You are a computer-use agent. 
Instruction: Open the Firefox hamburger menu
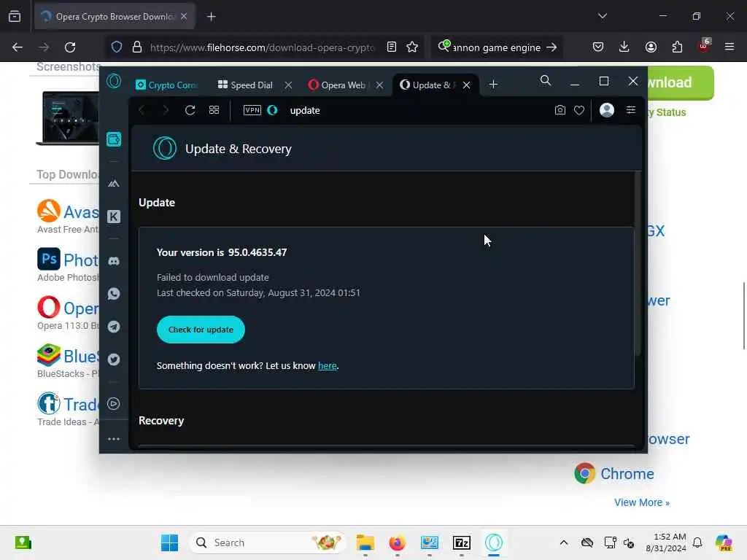pos(729,47)
